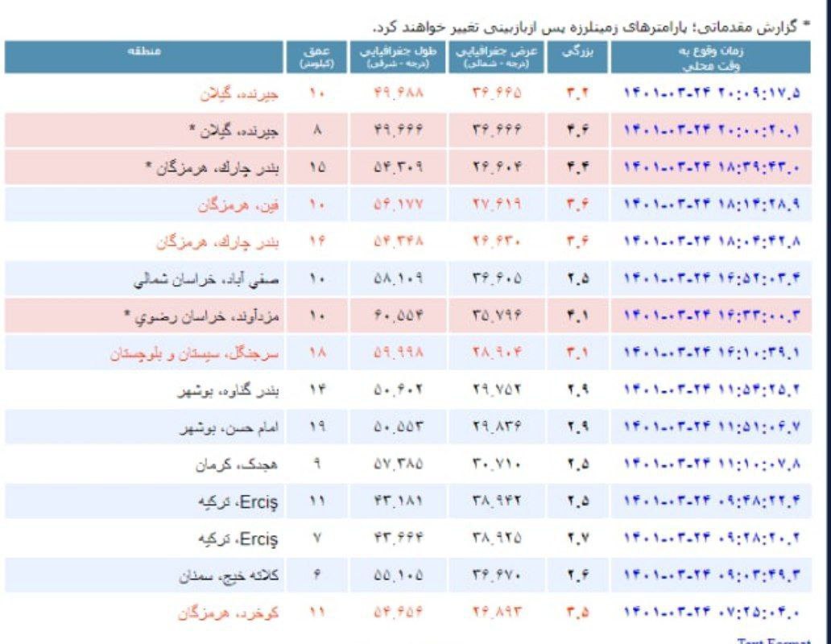Click the magnitude value ۴.۱
Screen dimensions: 831x644
[577, 316]
